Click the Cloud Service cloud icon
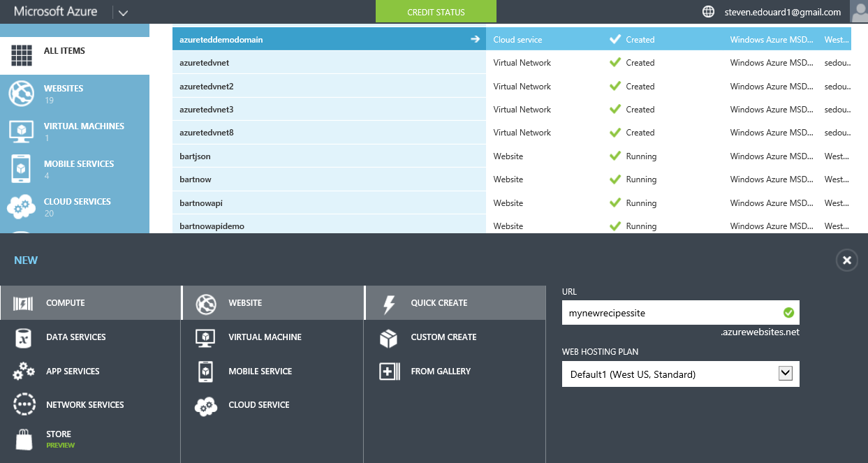The width and height of the screenshot is (868, 463). click(206, 405)
